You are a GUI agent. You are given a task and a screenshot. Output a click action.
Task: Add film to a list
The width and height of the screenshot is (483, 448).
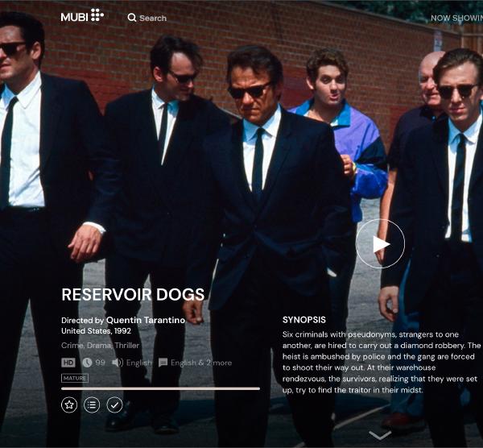pos(92,404)
